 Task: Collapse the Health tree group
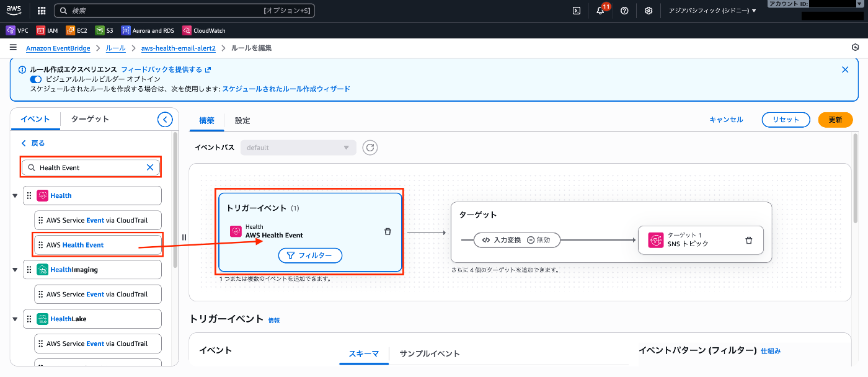click(15, 196)
